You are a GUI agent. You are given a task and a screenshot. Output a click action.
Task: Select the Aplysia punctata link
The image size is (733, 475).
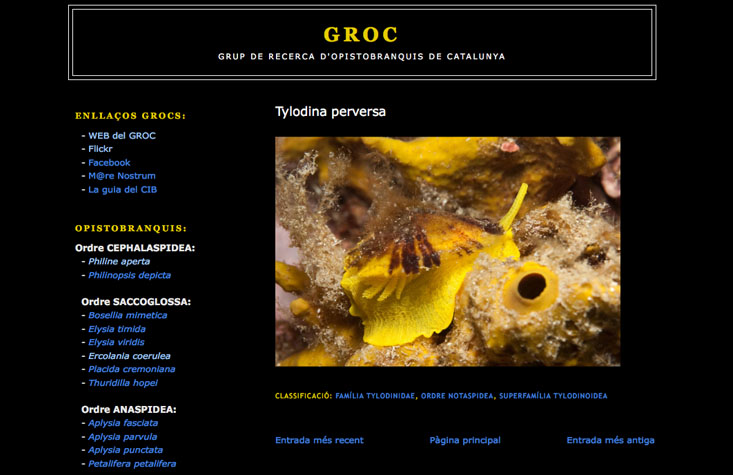pyautogui.click(x=125, y=450)
